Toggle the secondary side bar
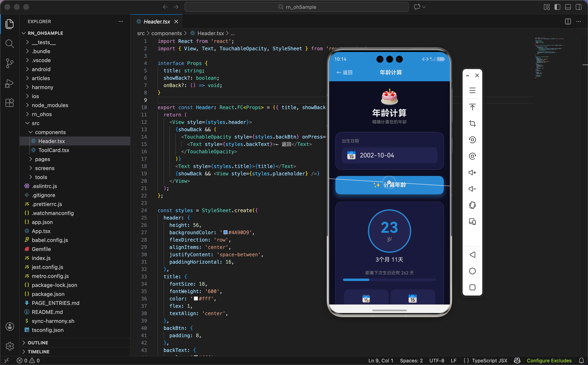 click(x=578, y=7)
